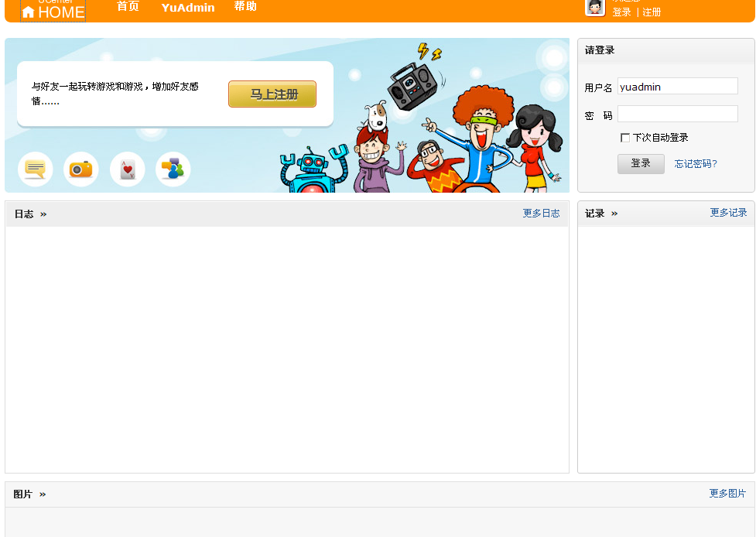This screenshot has width=756, height=537.
Task: Click the UCenter HOME logo
Action: click(53, 11)
